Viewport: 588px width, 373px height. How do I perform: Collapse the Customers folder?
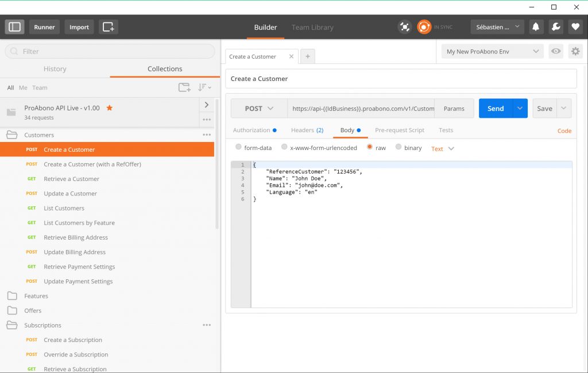click(x=12, y=134)
